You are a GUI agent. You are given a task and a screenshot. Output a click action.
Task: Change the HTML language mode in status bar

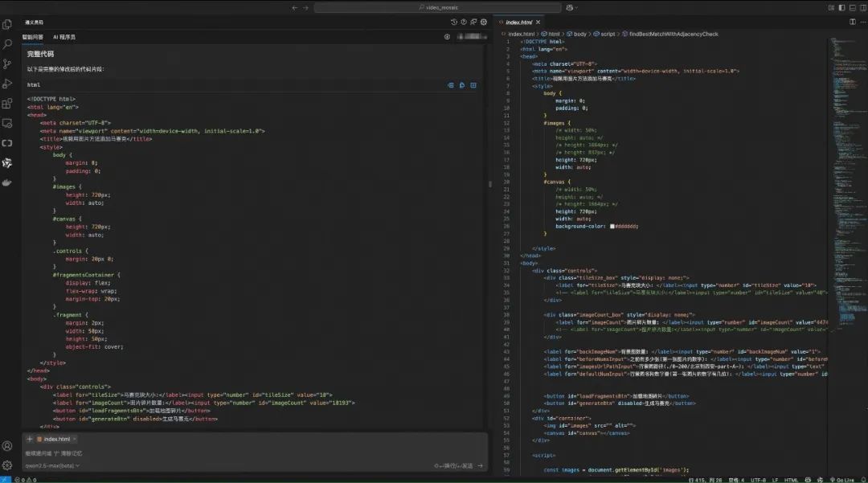[x=791, y=480]
